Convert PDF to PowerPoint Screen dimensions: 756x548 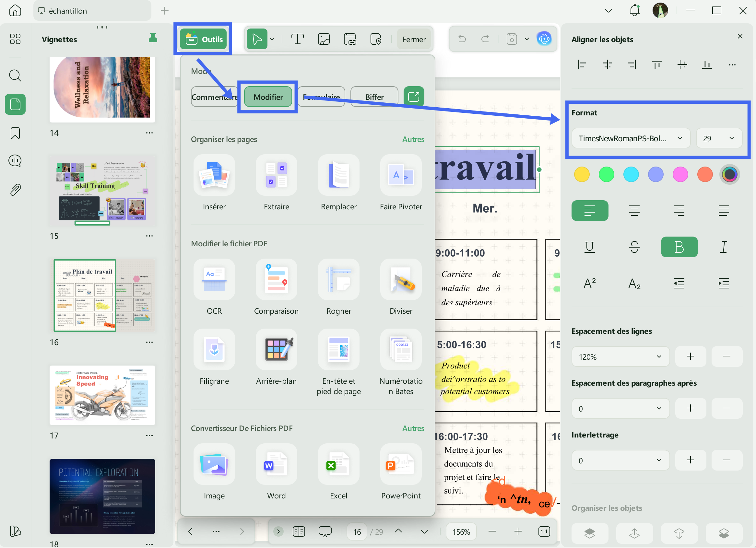coord(401,464)
